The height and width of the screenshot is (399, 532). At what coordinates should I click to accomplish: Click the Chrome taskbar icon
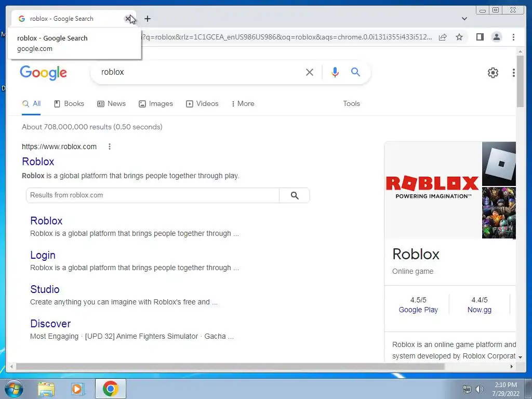pos(111,389)
